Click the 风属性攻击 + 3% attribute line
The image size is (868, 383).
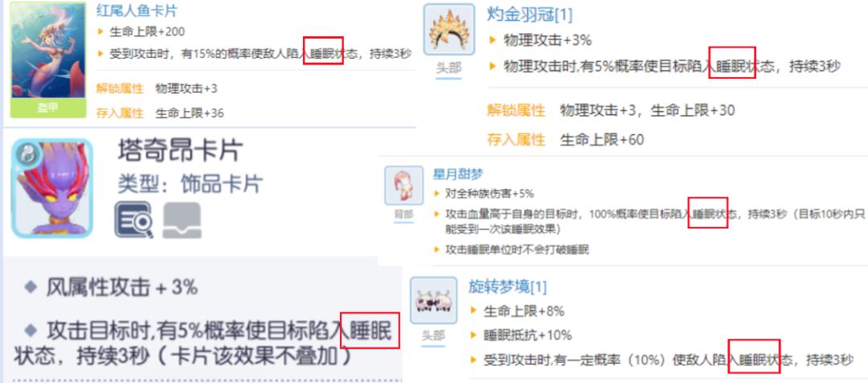click(x=111, y=287)
